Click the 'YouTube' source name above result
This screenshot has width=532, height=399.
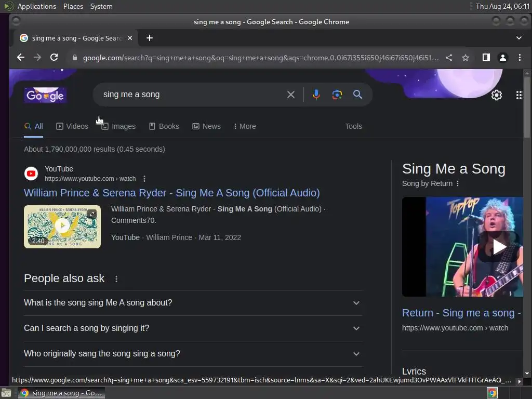pos(59,169)
